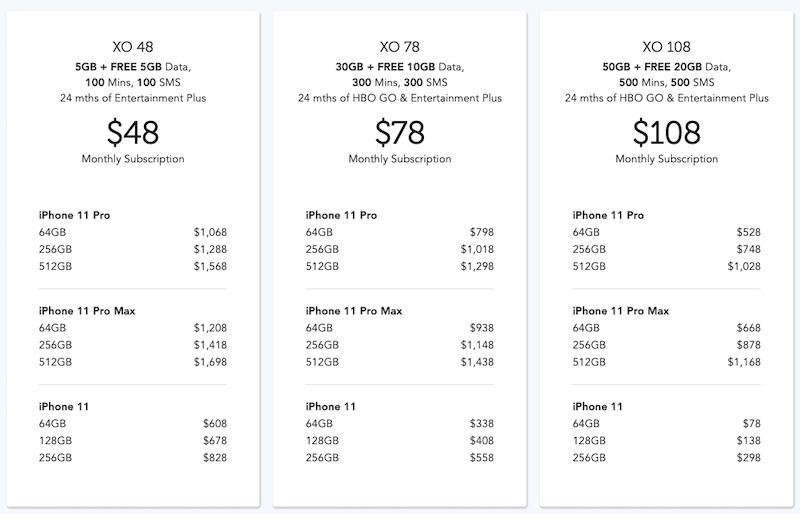
Task: Select the $1,168 price in XO 108
Action: click(745, 362)
